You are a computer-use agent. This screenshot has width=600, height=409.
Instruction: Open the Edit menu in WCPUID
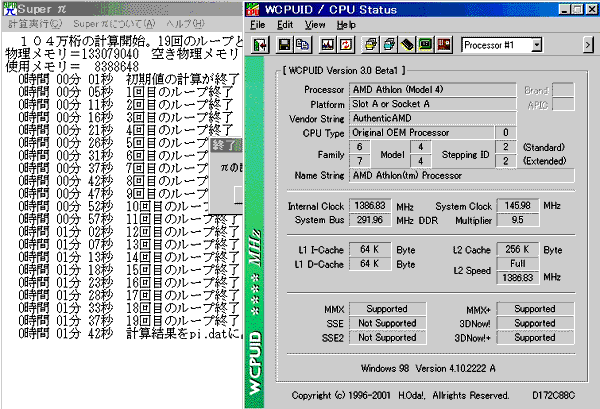[285, 25]
